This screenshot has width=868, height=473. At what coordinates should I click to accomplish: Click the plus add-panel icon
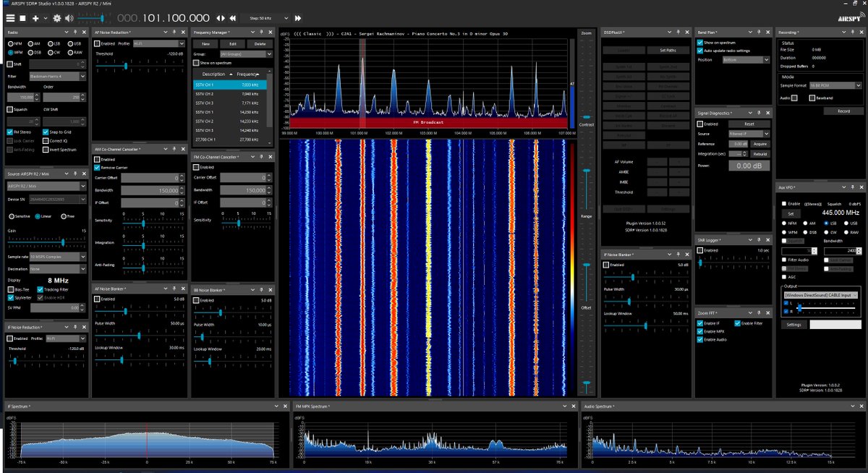tap(35, 17)
